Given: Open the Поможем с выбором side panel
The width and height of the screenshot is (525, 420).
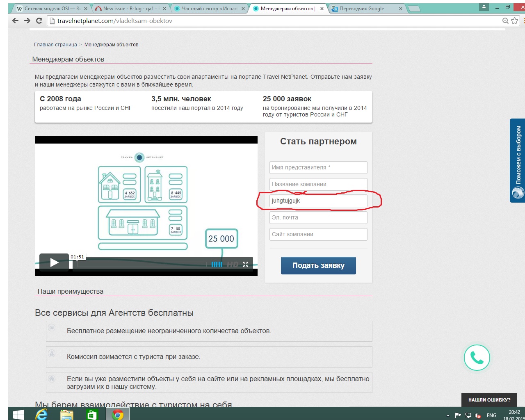Looking at the screenshot, I should click(x=518, y=160).
